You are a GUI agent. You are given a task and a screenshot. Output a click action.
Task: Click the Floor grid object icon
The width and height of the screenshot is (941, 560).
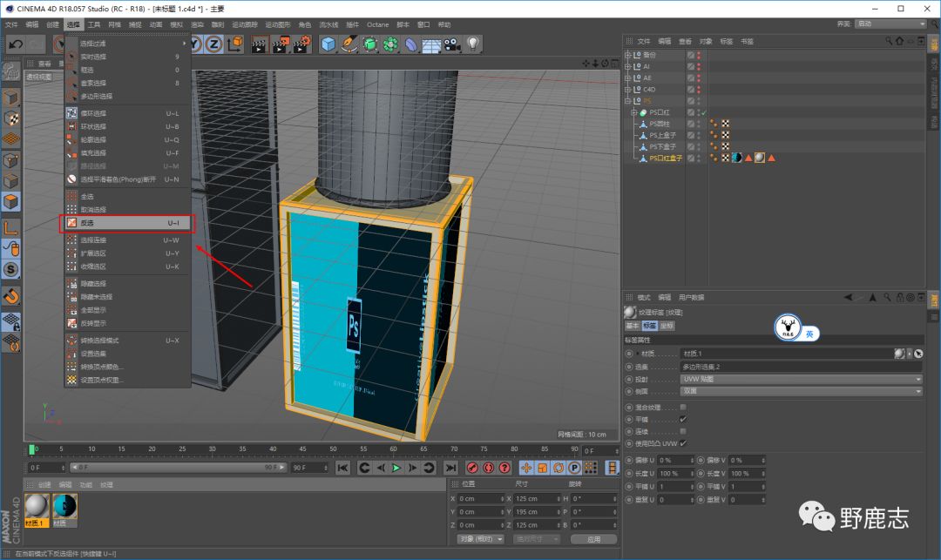[x=431, y=44]
